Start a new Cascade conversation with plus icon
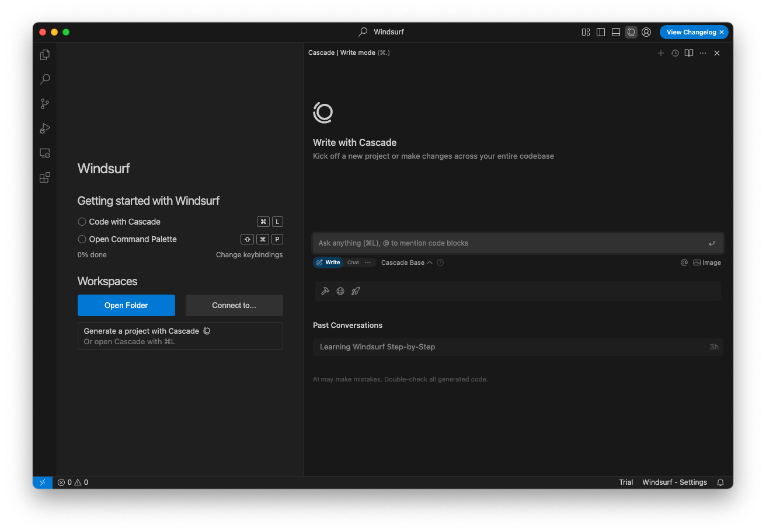This screenshot has height=532, width=766. (x=661, y=53)
